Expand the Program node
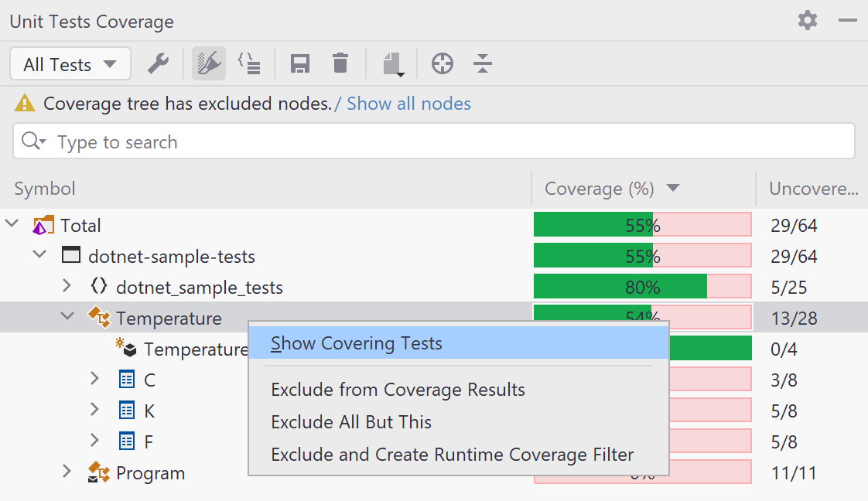The height and width of the screenshot is (501, 868). (x=67, y=472)
